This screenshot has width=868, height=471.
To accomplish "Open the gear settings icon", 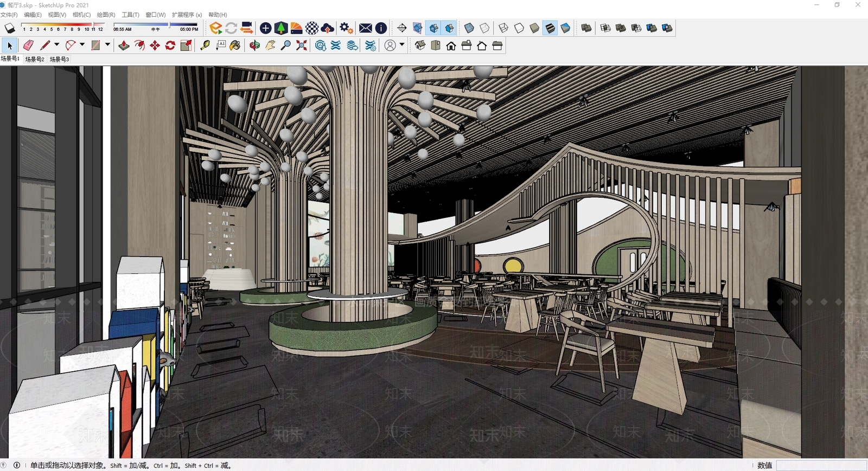I will point(346,28).
